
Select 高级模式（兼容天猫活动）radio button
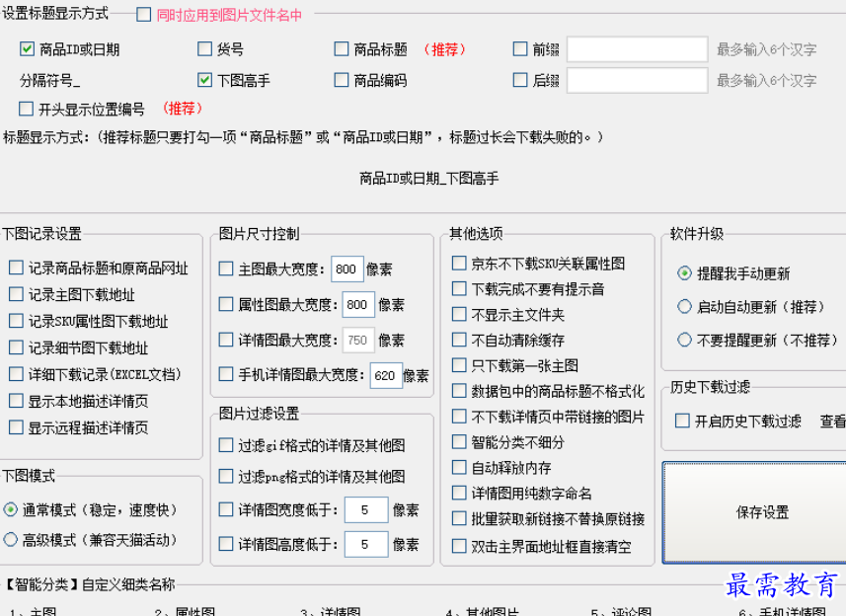10,539
